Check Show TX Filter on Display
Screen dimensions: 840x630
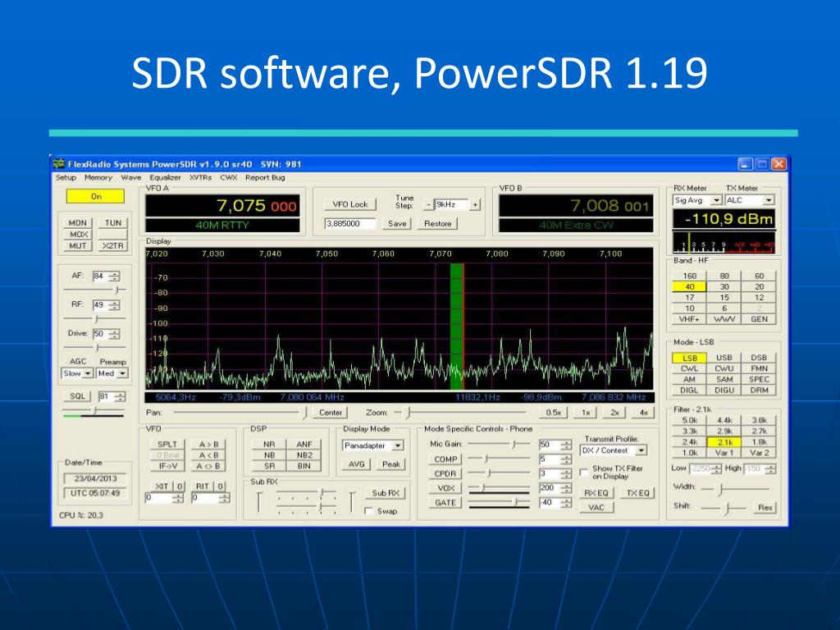pos(584,472)
